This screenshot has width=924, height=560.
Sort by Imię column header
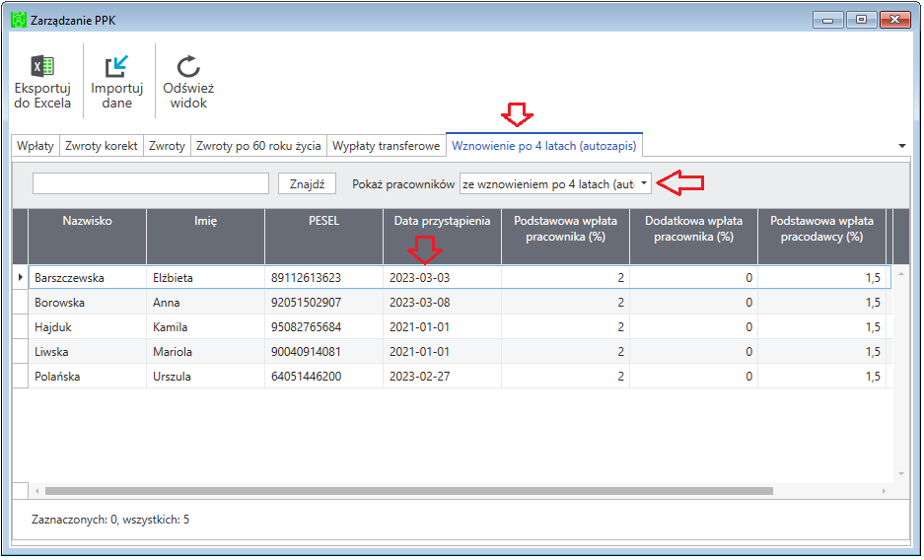(x=206, y=237)
